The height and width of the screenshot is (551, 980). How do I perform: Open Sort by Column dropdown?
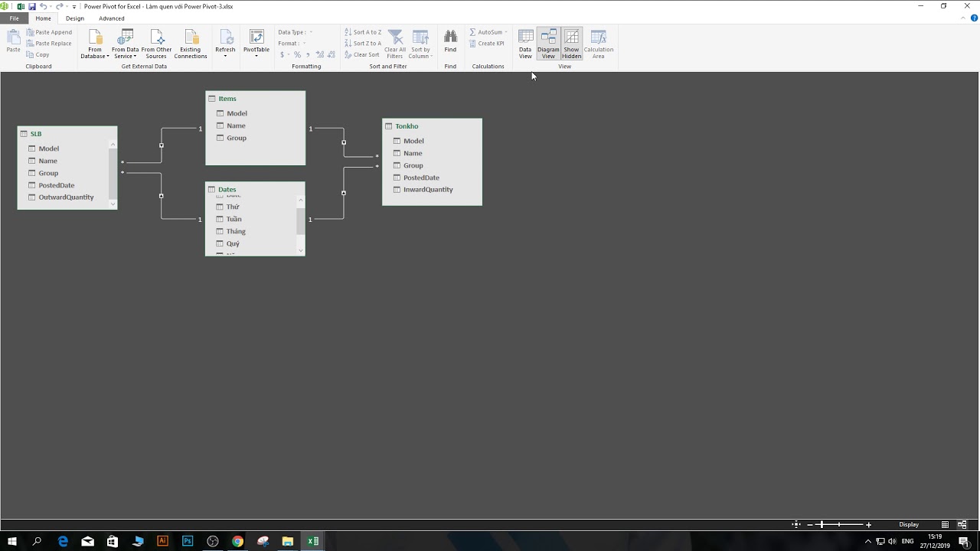click(x=420, y=44)
